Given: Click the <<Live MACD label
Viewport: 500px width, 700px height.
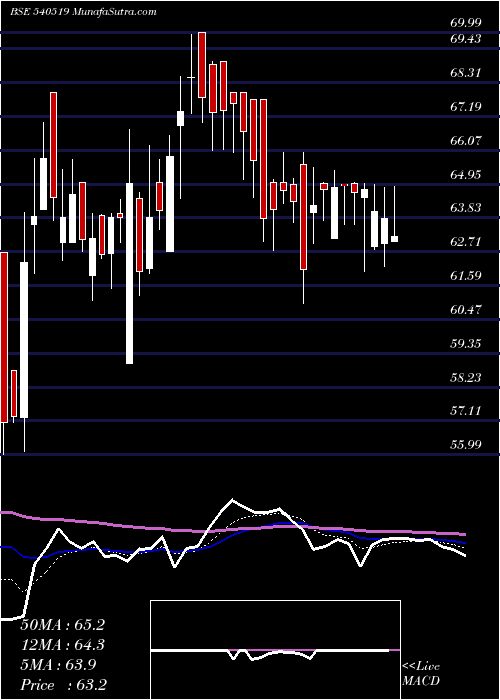Looking at the screenshot, I should pyautogui.click(x=421, y=674).
